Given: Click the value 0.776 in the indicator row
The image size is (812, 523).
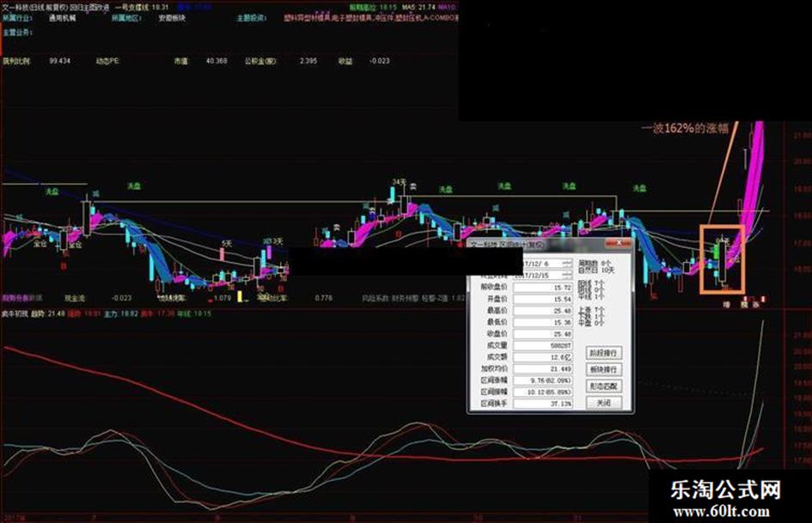Looking at the screenshot, I should pos(324,298).
